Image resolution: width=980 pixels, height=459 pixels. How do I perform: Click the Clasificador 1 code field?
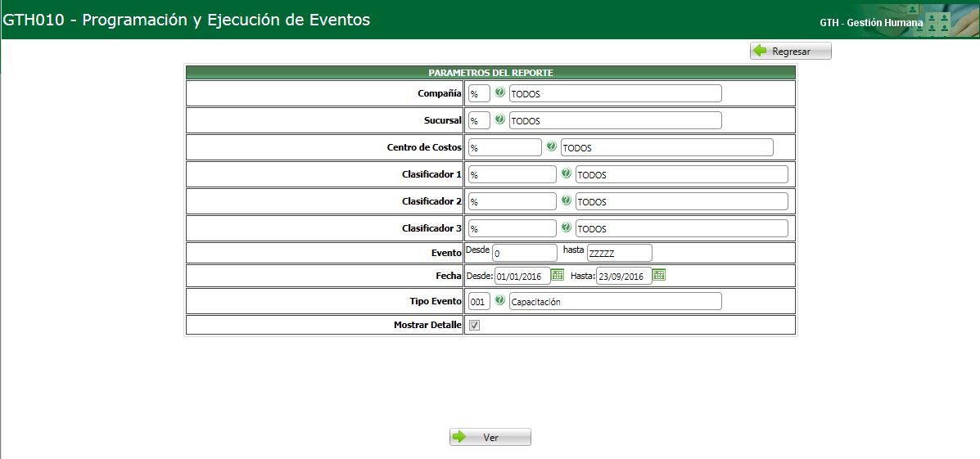[513, 175]
